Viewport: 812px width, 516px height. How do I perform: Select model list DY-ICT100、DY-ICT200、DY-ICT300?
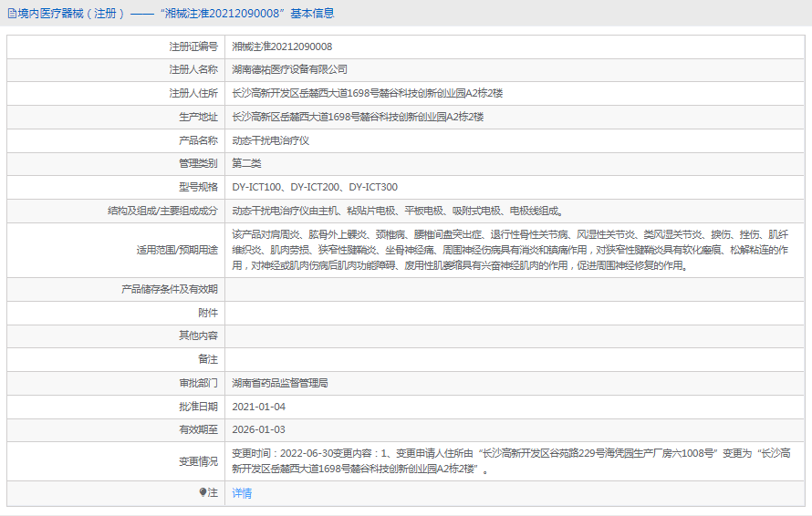coord(315,188)
